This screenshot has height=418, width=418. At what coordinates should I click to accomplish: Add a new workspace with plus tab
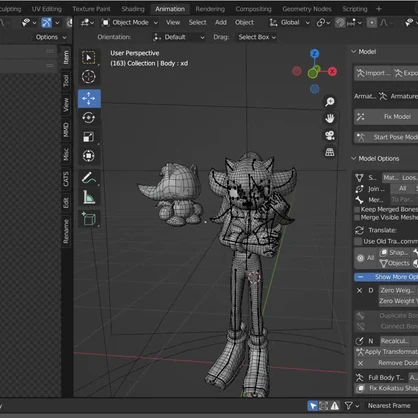(379, 9)
